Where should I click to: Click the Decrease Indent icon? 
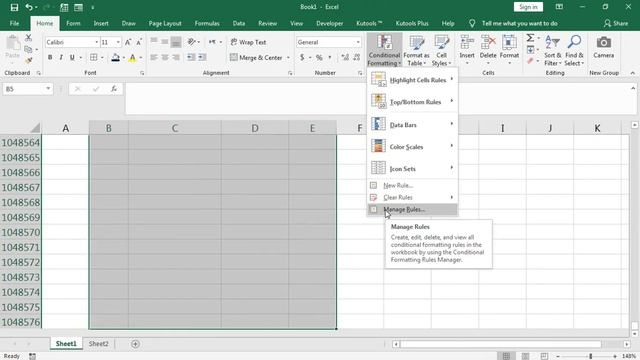coord(191,58)
